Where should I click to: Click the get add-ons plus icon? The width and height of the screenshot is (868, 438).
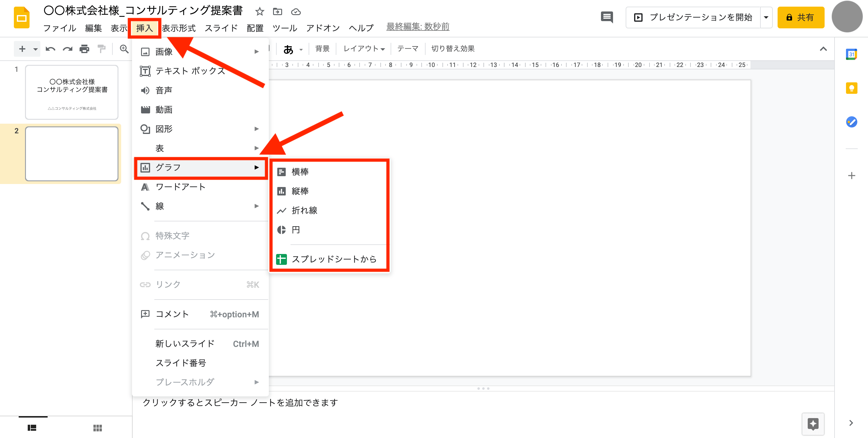[851, 176]
